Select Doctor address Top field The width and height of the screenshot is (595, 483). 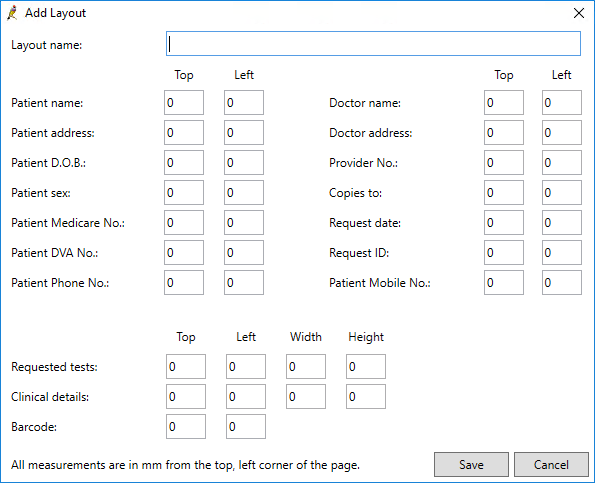point(504,132)
